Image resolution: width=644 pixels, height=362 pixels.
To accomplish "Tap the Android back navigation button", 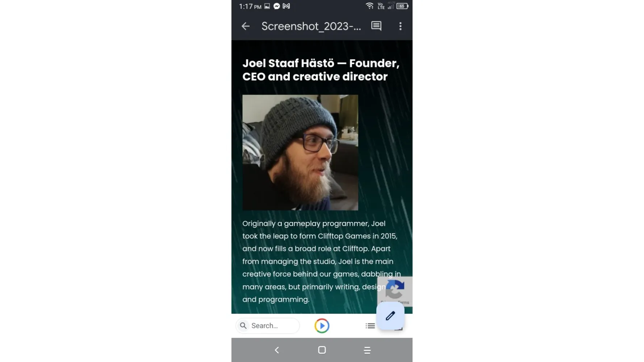I will tap(277, 350).
